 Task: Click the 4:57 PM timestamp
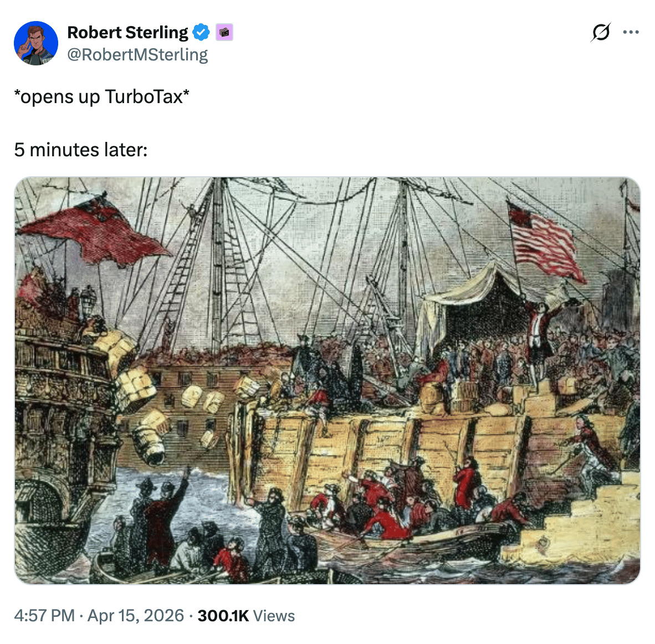click(44, 616)
